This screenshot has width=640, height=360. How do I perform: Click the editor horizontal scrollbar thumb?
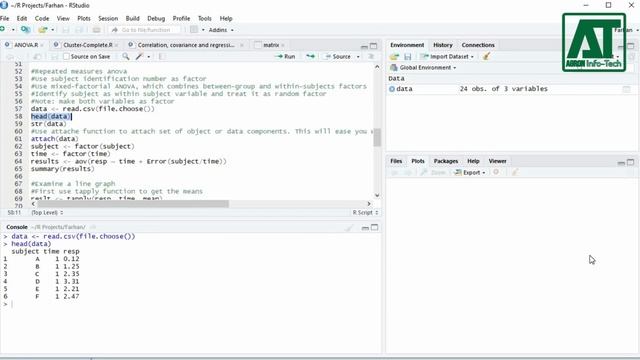[x=133, y=203]
